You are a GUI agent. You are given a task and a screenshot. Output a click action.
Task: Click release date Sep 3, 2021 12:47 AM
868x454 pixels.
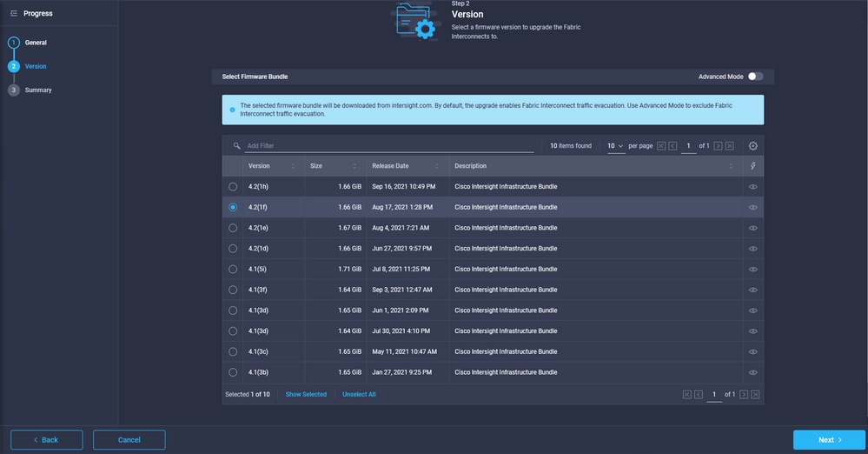[402, 290]
